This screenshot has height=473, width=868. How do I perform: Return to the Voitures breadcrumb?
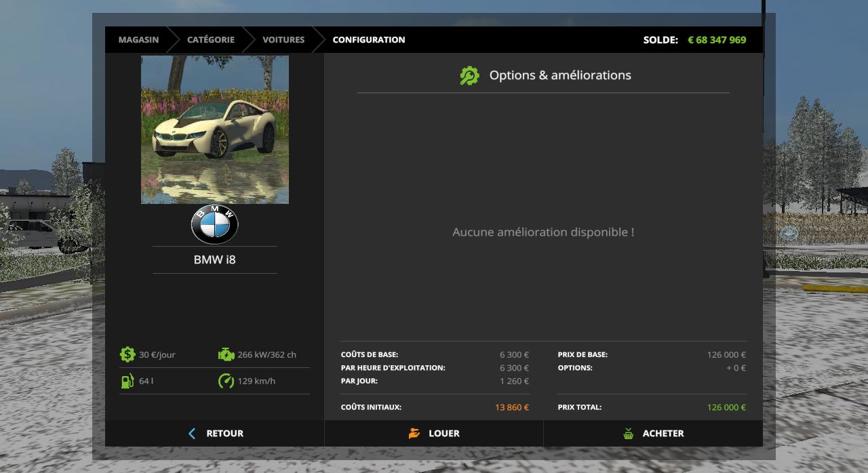(283, 40)
